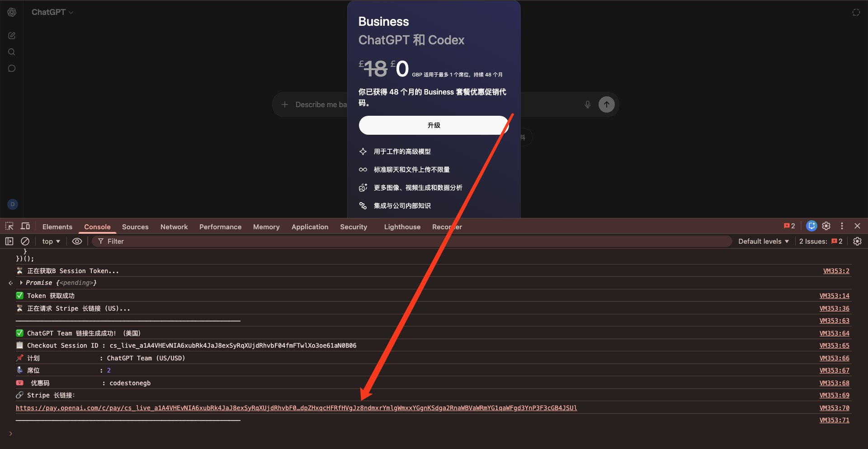Screen dimensions: 868x449
Task: Open the Sources tab
Action: pos(135,227)
